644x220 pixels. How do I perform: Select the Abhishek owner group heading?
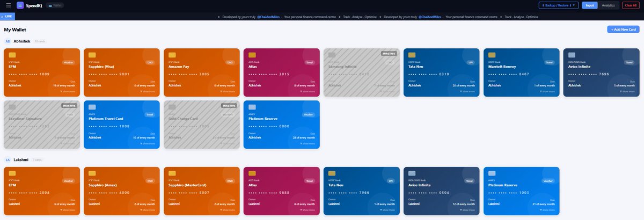[x=22, y=41]
